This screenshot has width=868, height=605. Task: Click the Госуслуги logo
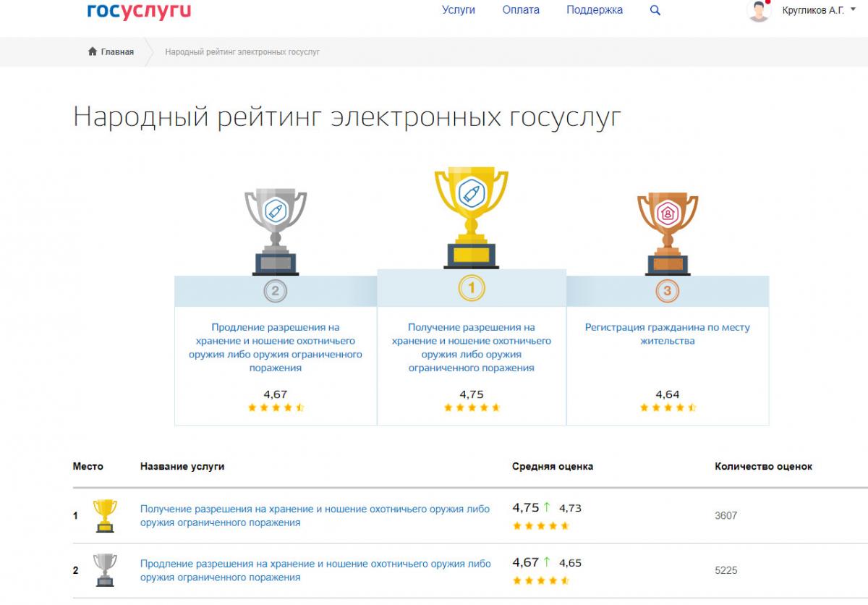tap(139, 10)
